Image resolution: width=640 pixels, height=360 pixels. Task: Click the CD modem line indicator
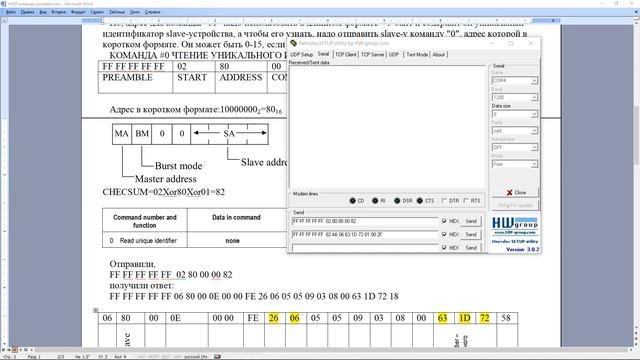tap(353, 200)
